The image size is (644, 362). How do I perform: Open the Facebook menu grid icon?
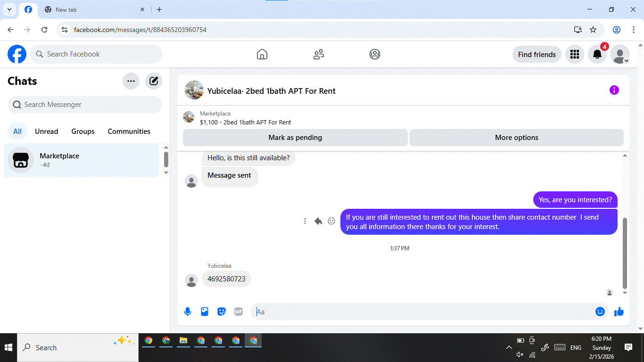574,54
